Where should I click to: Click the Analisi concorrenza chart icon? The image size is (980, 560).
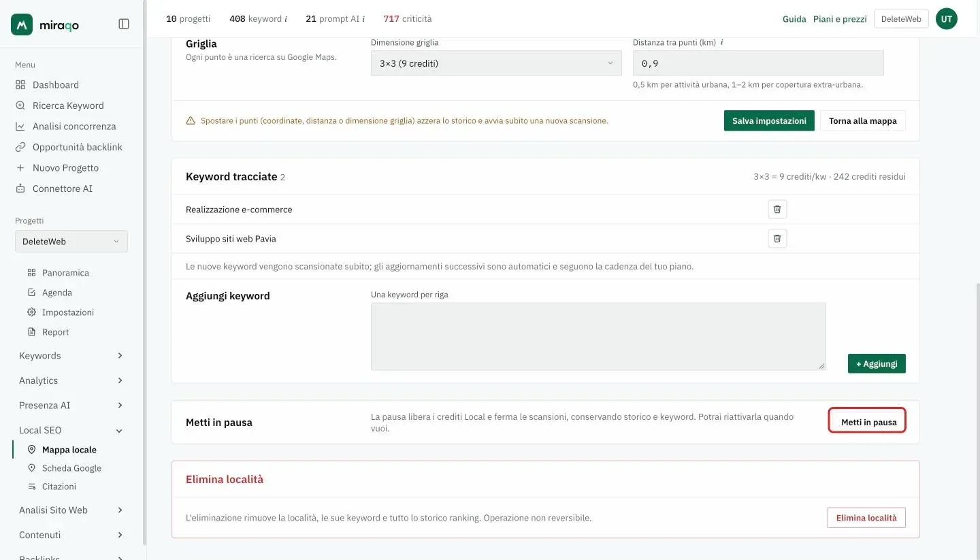[20, 127]
